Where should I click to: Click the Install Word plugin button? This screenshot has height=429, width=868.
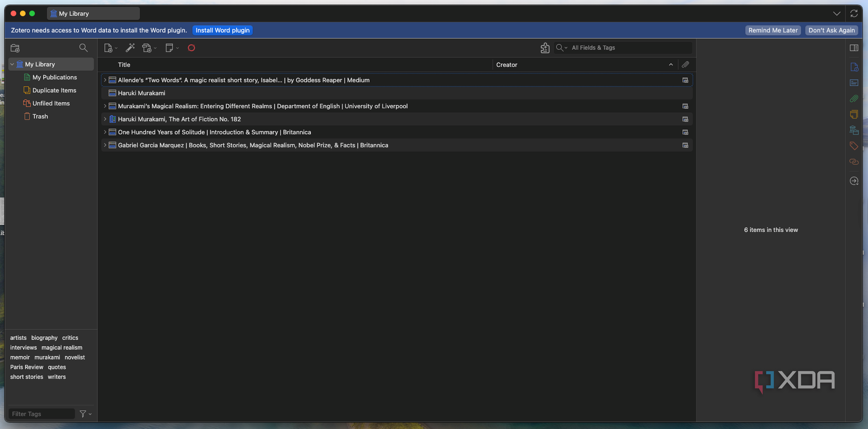click(223, 31)
